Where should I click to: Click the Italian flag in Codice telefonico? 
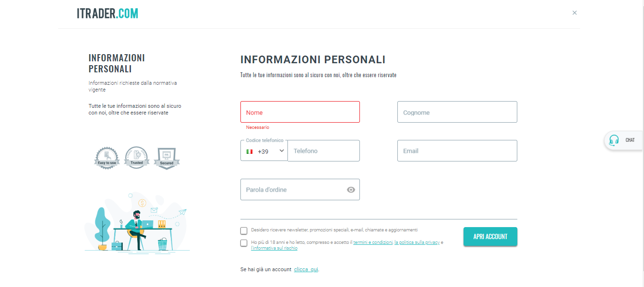(250, 150)
